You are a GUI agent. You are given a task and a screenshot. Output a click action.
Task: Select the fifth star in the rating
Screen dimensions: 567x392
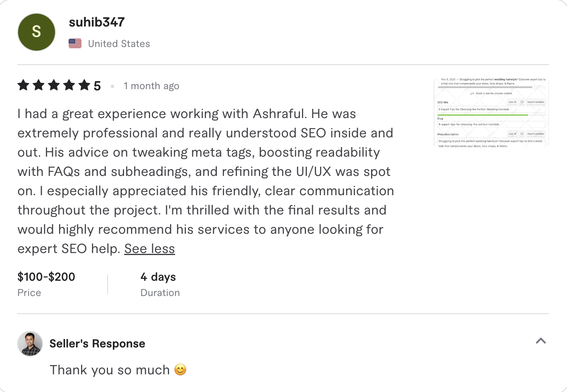click(x=84, y=85)
